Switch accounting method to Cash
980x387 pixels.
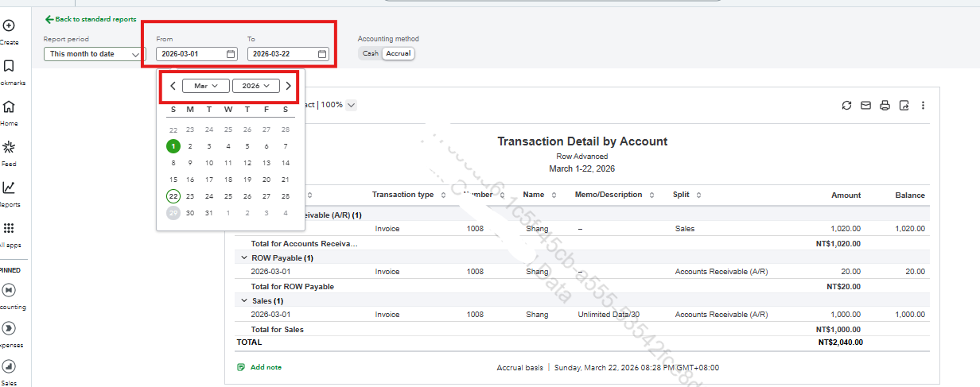(x=370, y=53)
